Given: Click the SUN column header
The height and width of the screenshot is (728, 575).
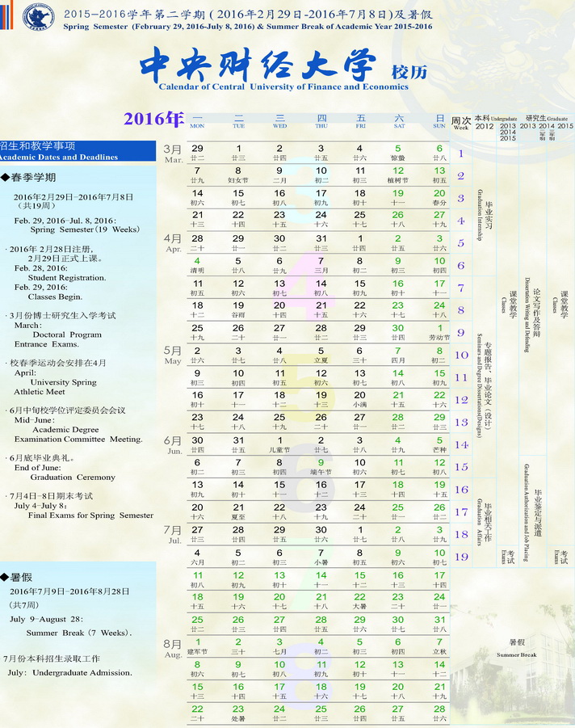Looking at the screenshot, I should click(x=439, y=121).
